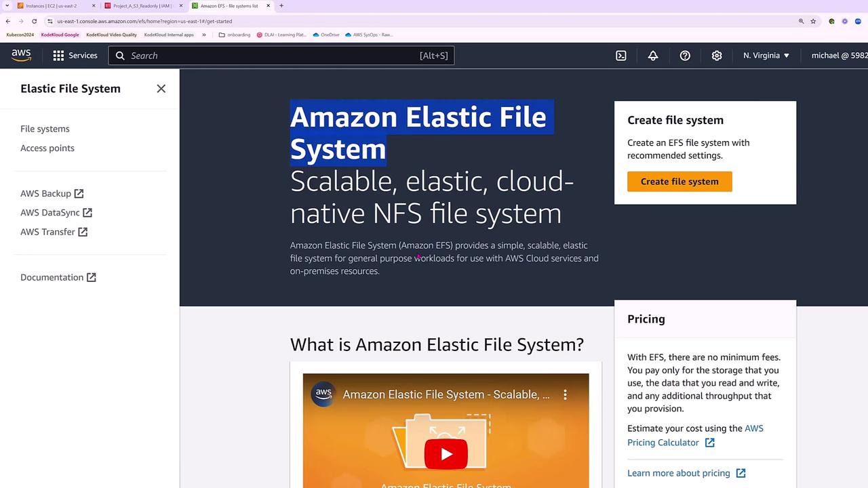
Task: Launch AWS CloudShell terminal icon
Action: 621,56
